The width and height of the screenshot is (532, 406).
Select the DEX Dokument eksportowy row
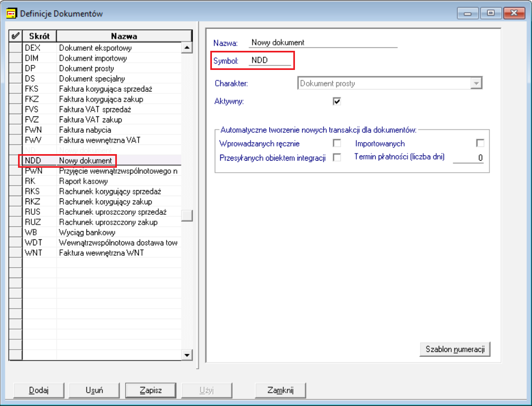click(102, 48)
